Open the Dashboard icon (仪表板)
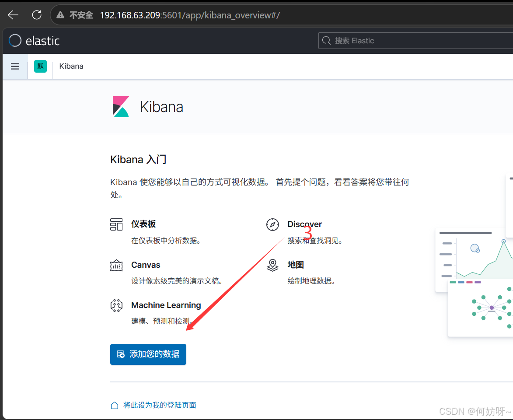This screenshot has height=420, width=513. pos(116,224)
